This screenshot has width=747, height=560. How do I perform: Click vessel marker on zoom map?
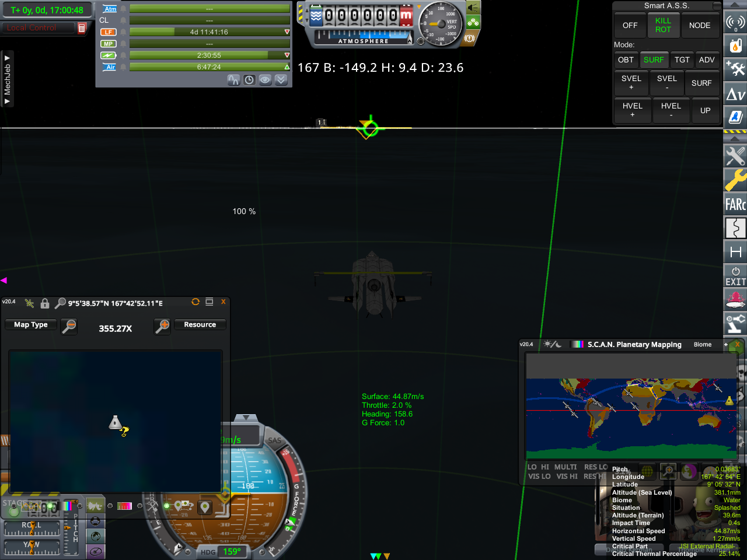[115, 422]
